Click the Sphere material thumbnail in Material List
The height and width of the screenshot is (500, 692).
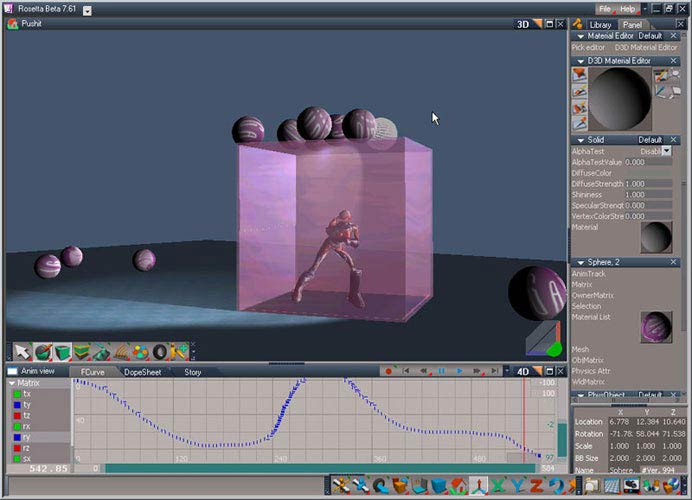pos(656,325)
